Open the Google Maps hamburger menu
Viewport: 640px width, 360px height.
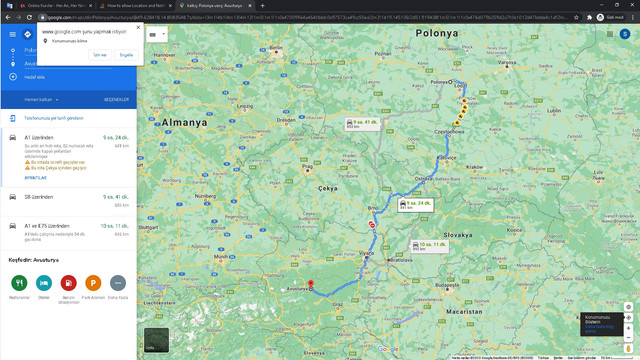[13, 35]
